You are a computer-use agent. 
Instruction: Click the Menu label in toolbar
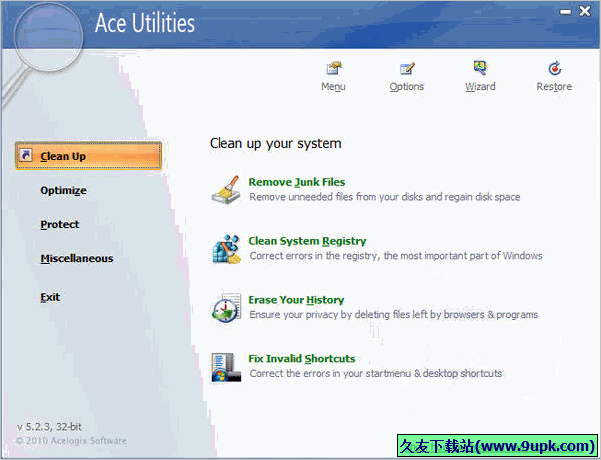pyautogui.click(x=333, y=87)
